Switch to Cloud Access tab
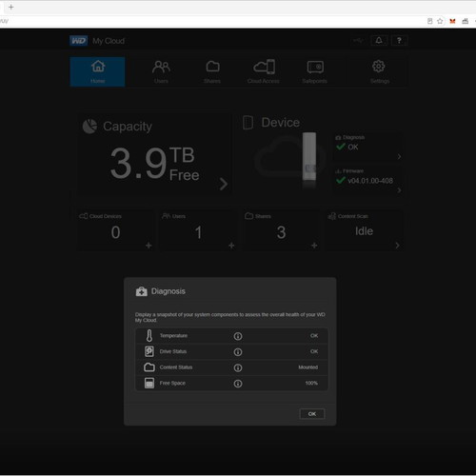The width and height of the screenshot is (476, 476). pos(264,71)
